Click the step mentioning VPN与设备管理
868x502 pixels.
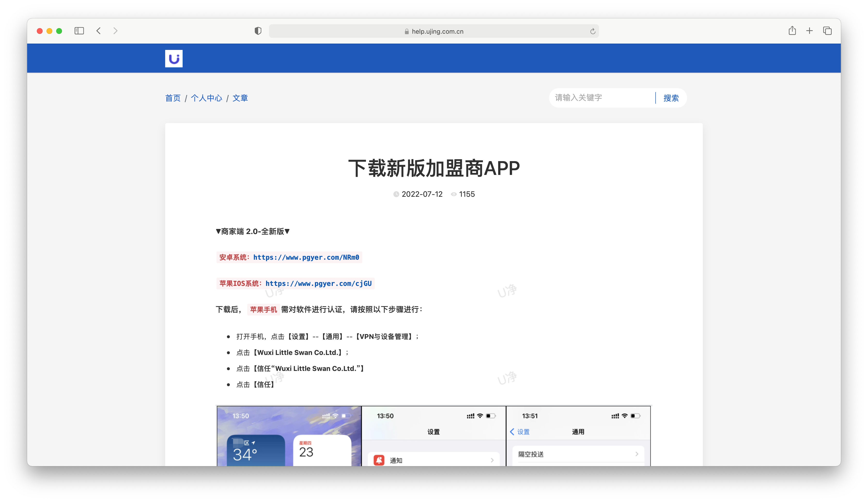(327, 337)
